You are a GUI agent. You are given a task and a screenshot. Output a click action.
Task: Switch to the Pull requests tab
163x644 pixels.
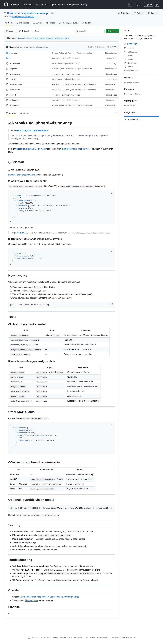23,23
